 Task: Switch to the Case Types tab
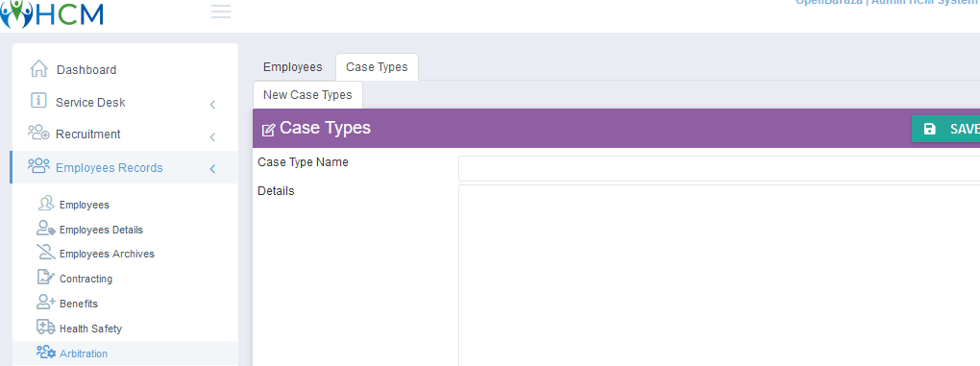[x=377, y=67]
